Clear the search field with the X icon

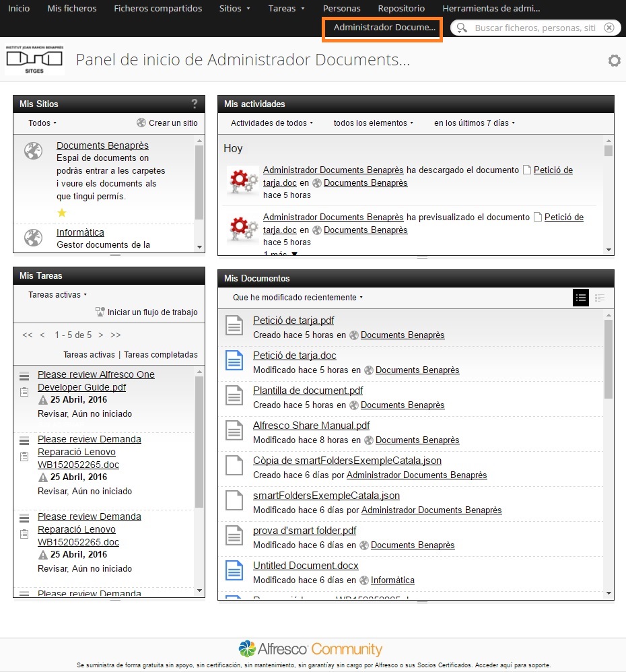(x=608, y=28)
